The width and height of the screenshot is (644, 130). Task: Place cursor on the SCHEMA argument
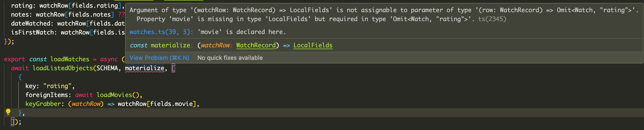pos(107,68)
